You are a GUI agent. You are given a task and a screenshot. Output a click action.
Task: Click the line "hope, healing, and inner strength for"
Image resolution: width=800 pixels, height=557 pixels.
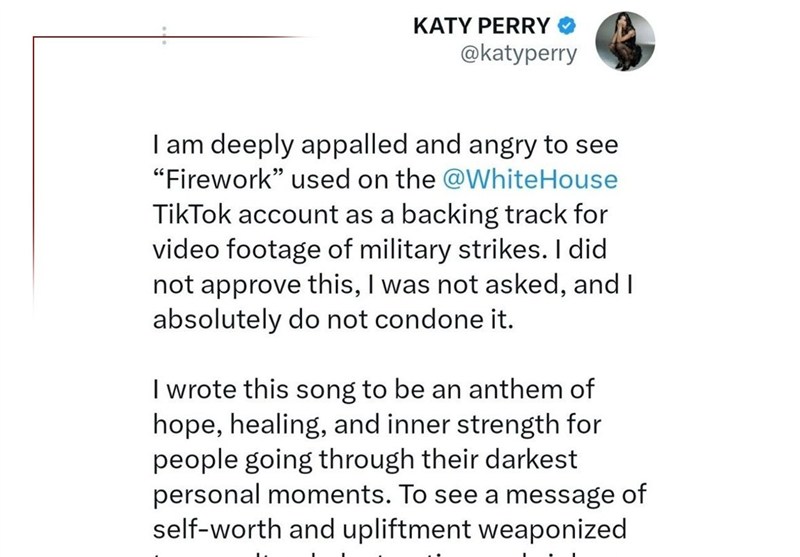click(377, 424)
